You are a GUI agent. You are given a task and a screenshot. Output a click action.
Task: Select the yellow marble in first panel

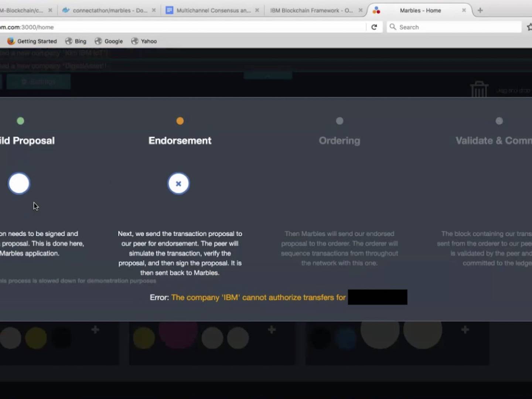(36, 338)
